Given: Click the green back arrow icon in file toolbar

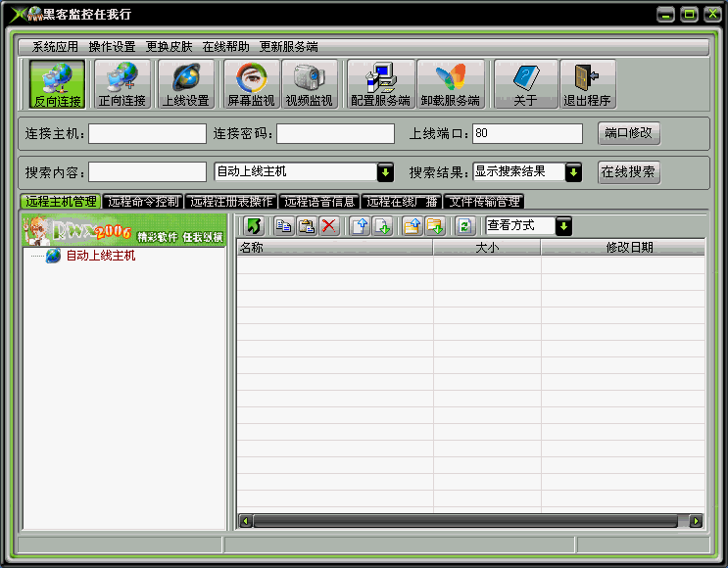Looking at the screenshot, I should [x=253, y=226].
